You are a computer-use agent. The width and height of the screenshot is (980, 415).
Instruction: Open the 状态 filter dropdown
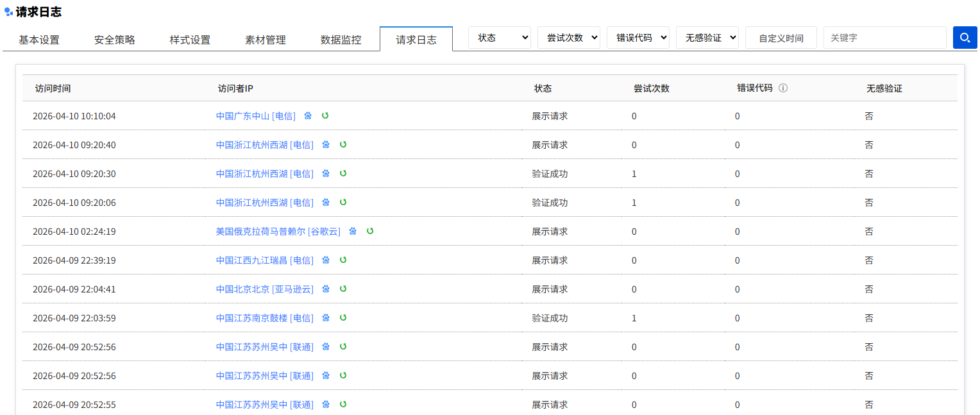[500, 38]
